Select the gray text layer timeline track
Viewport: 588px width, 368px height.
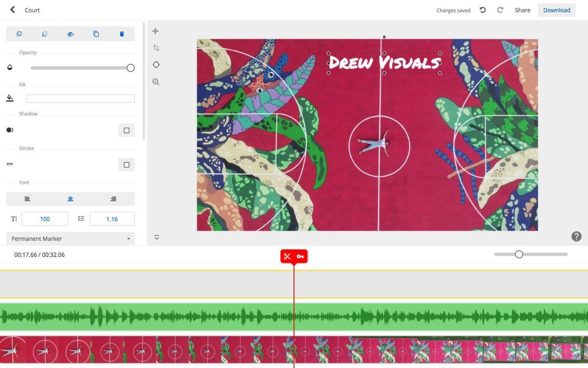(x=294, y=284)
